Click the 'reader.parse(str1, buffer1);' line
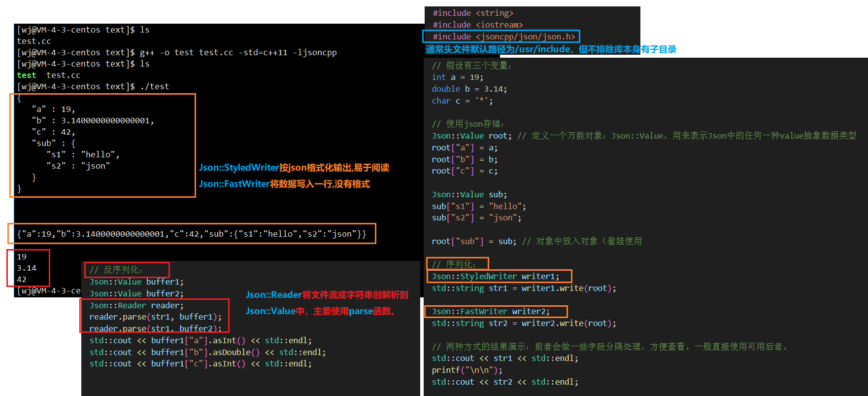The height and width of the screenshot is (396, 868). click(156, 317)
